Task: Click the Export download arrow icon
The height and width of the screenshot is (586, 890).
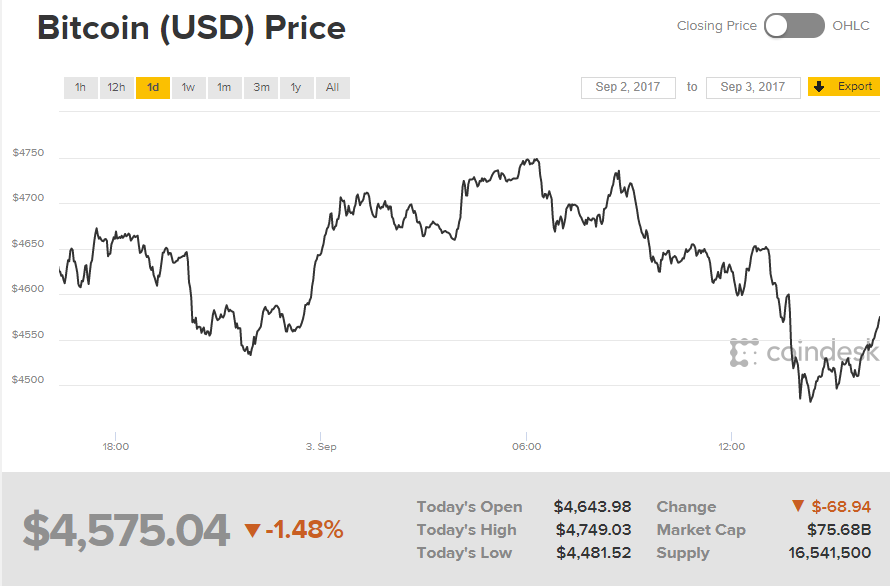Action: 819,87
